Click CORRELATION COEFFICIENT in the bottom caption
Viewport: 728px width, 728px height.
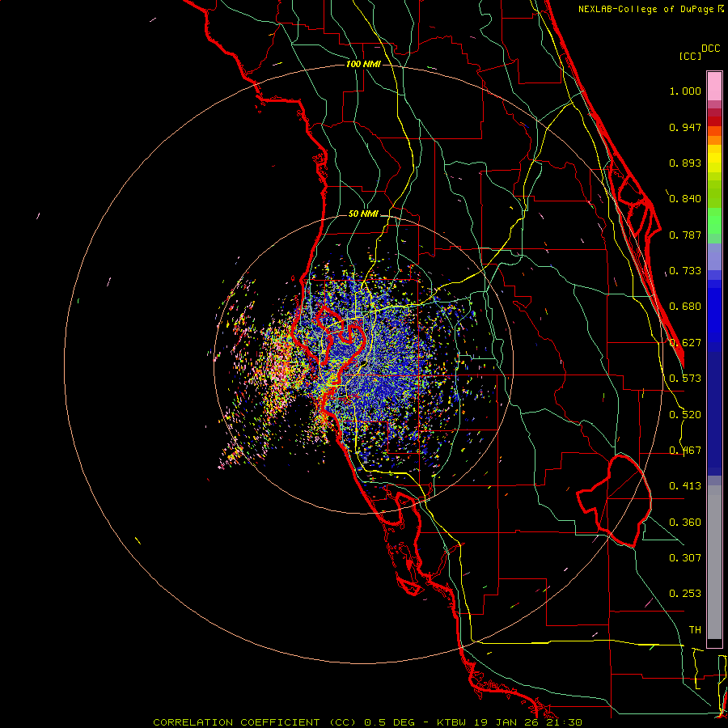pyautogui.click(x=236, y=722)
